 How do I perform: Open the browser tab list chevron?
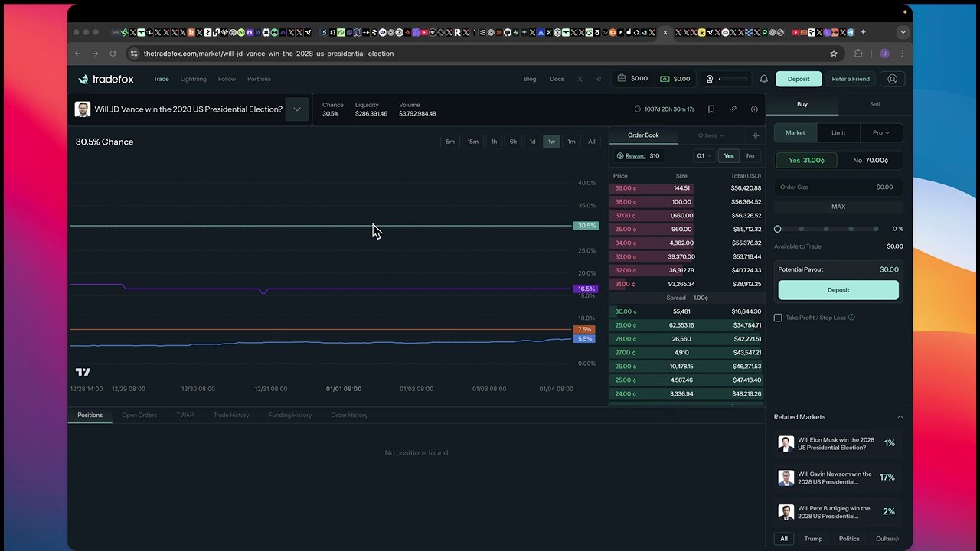coord(903,32)
